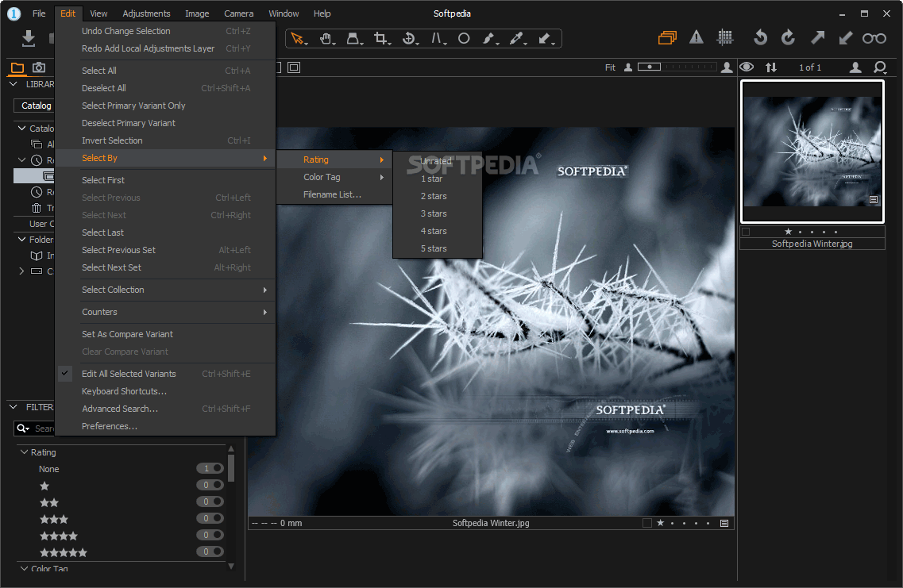Open Preferences… from Edit menu
Image resolution: width=903 pixels, height=588 pixels.
point(164,426)
